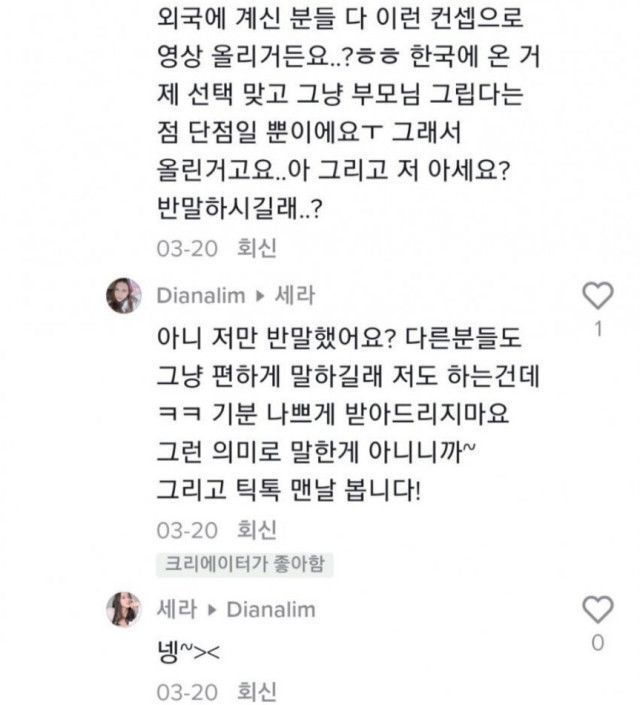Click the like count 1 under heart
The width and height of the screenshot is (640, 705).
click(597, 329)
